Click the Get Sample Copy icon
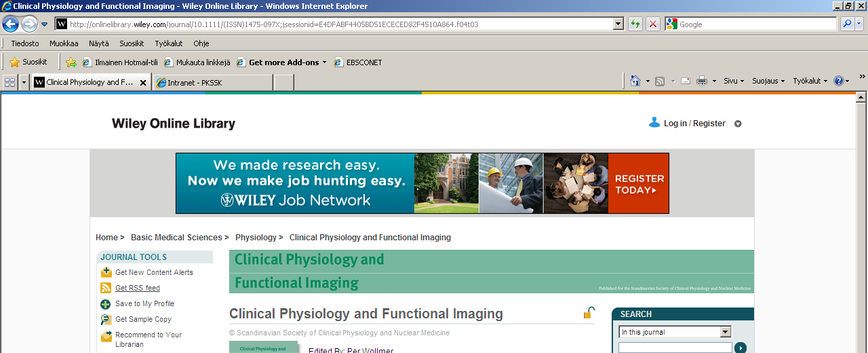 coord(106,320)
